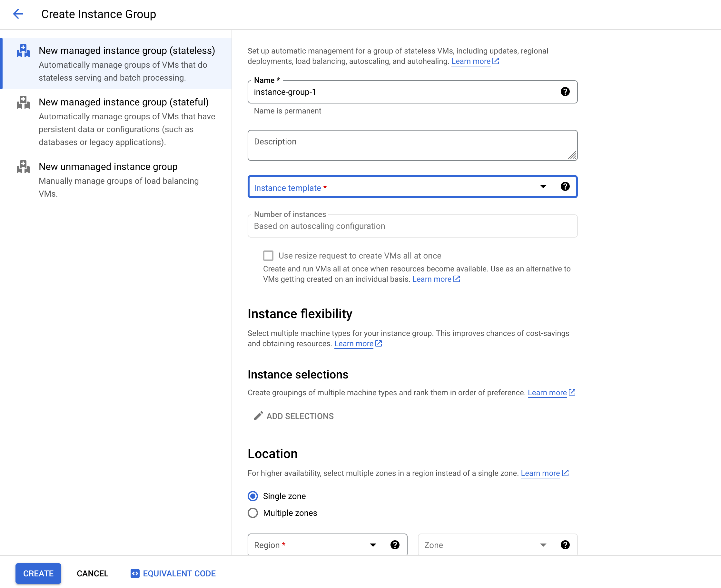721x588 pixels.
Task: Select the Multiple zones radio button
Action: pos(253,513)
